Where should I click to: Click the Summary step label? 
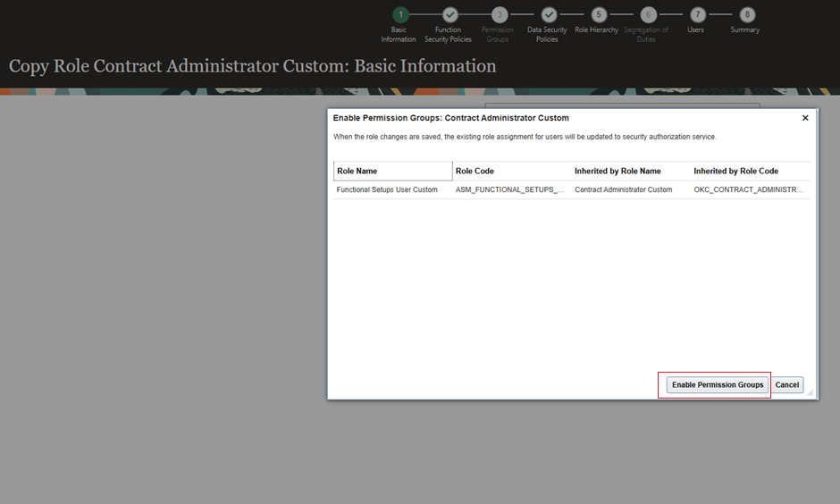(x=744, y=30)
